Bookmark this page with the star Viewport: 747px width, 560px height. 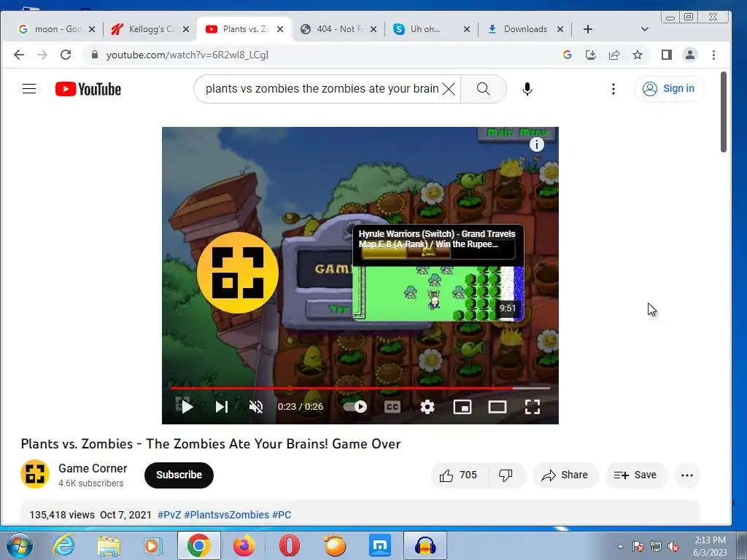coord(638,55)
